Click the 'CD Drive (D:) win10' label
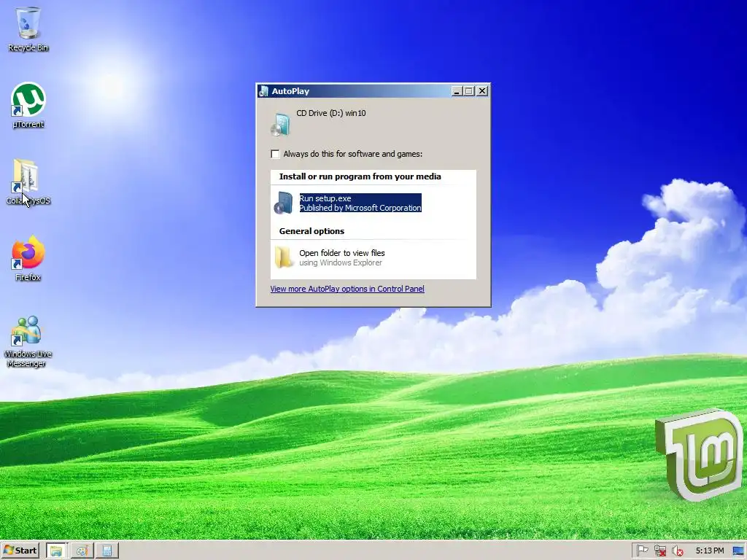 pos(331,113)
